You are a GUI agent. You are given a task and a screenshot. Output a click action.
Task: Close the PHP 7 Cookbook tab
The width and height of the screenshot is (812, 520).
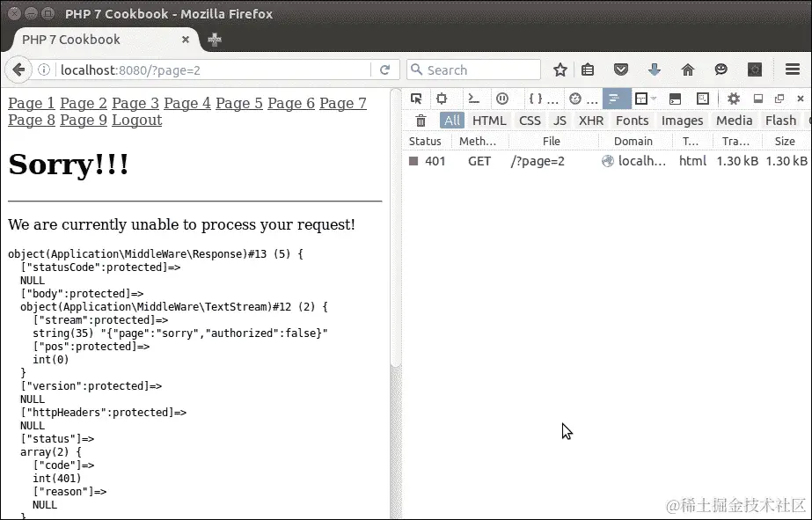tap(186, 40)
